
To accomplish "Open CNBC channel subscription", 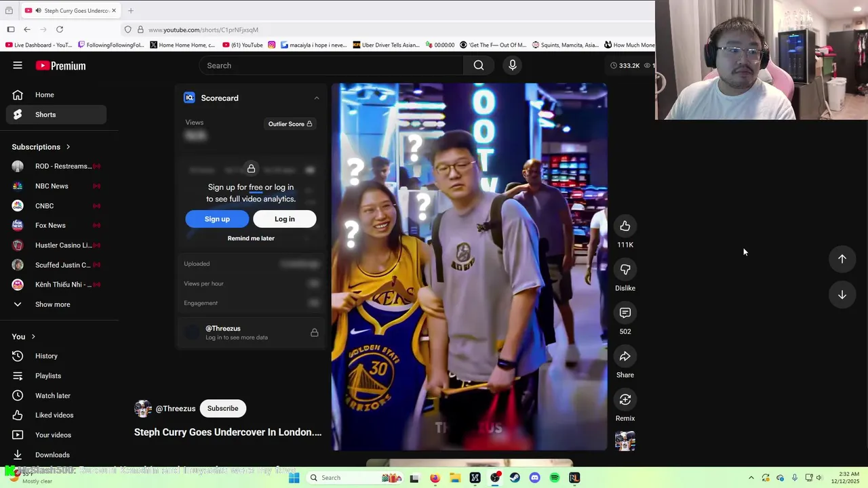I will 56,206.
